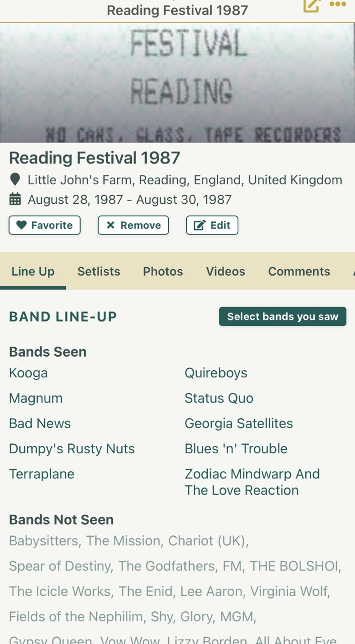Viewport: 355px width, 644px height.
Task: Tap the calendar date icon
Action: (15, 200)
